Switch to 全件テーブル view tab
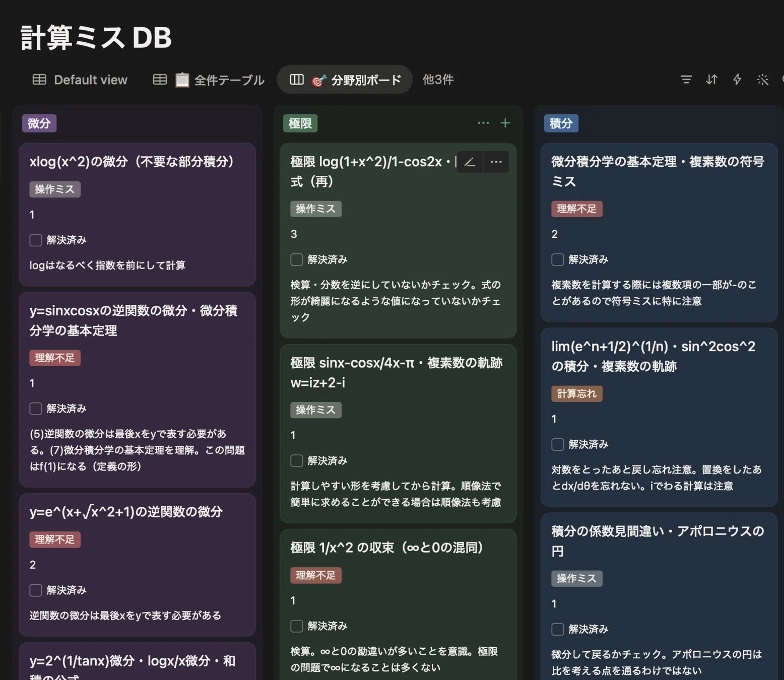 point(209,80)
